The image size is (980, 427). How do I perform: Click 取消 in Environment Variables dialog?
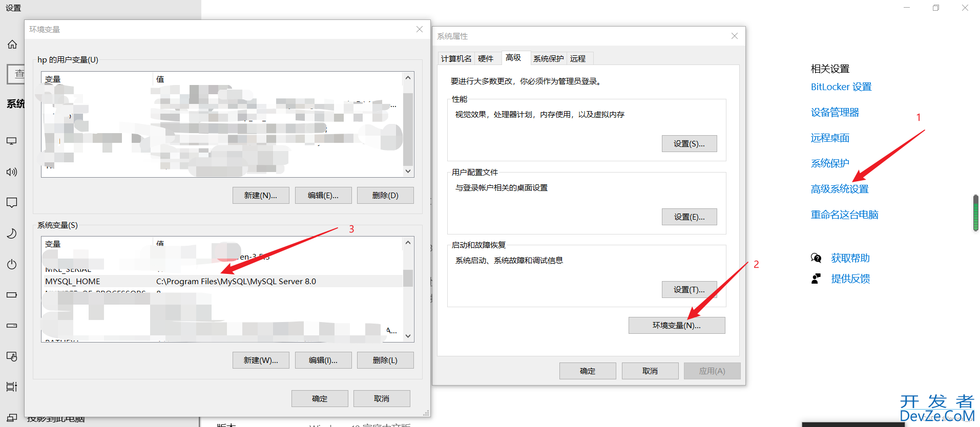(382, 399)
